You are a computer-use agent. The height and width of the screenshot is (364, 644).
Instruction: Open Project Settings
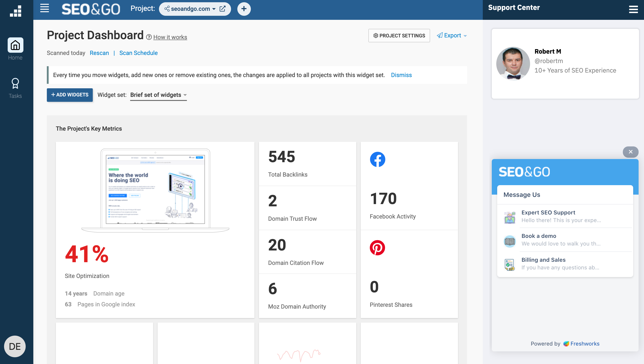coord(399,36)
